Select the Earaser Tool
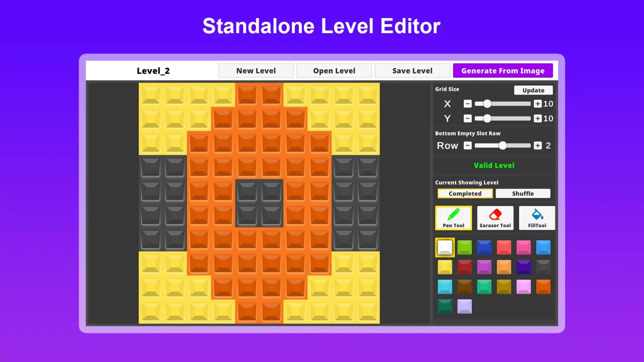 point(495,218)
